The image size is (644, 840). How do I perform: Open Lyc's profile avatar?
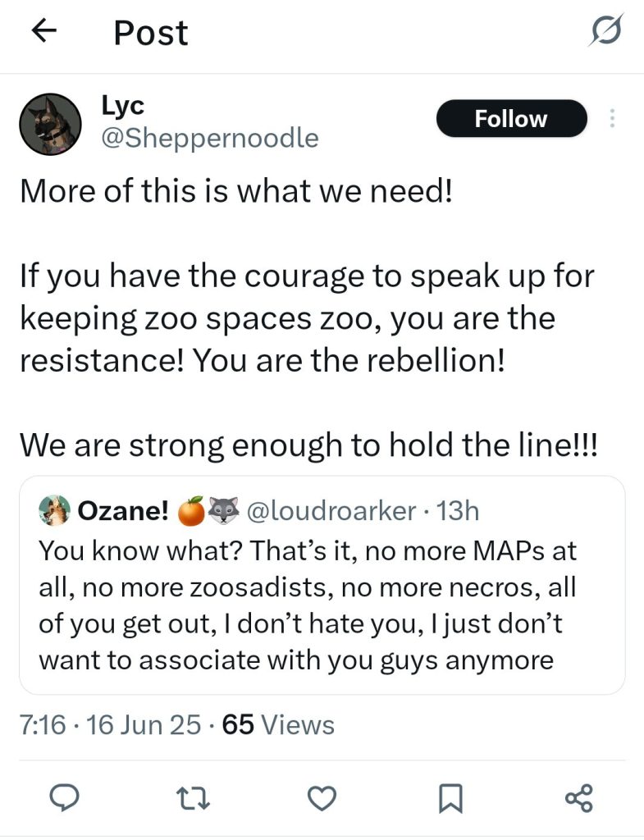pyautogui.click(x=50, y=125)
